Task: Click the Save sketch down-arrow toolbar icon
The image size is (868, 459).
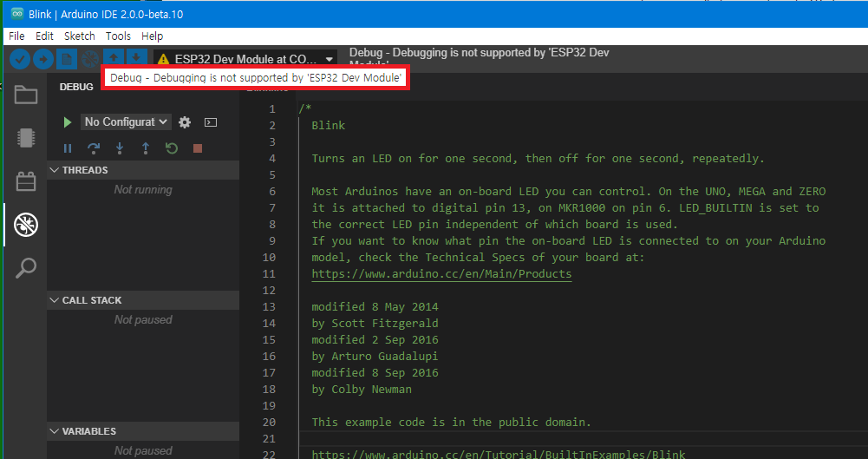Action: [136, 57]
